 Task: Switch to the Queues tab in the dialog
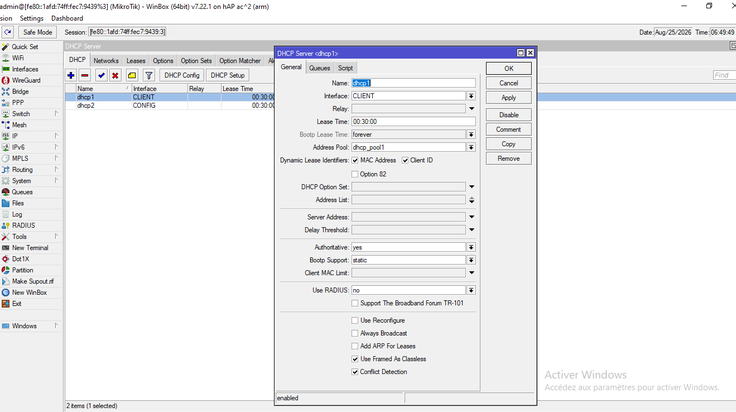pos(320,68)
